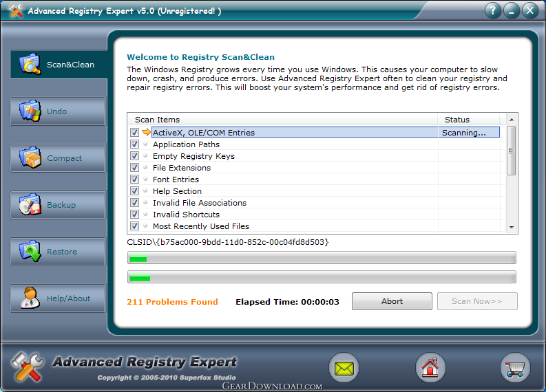The height and width of the screenshot is (392, 546).
Task: Click the scan list scrollbar thumb
Action: click(511, 151)
